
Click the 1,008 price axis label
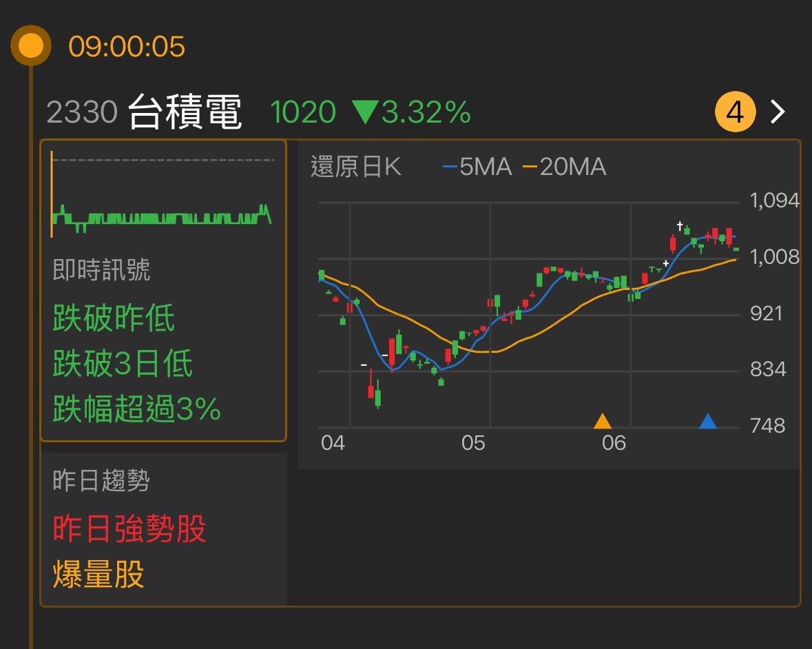click(774, 256)
